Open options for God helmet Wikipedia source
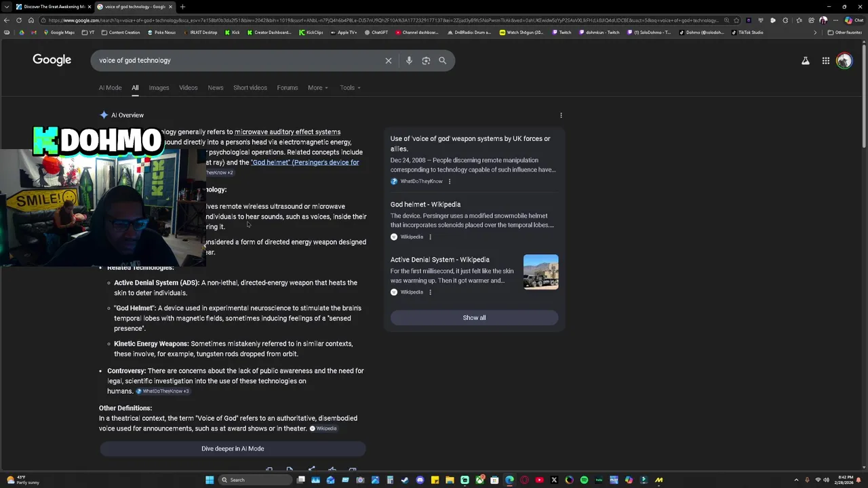The image size is (868, 488). tap(430, 237)
